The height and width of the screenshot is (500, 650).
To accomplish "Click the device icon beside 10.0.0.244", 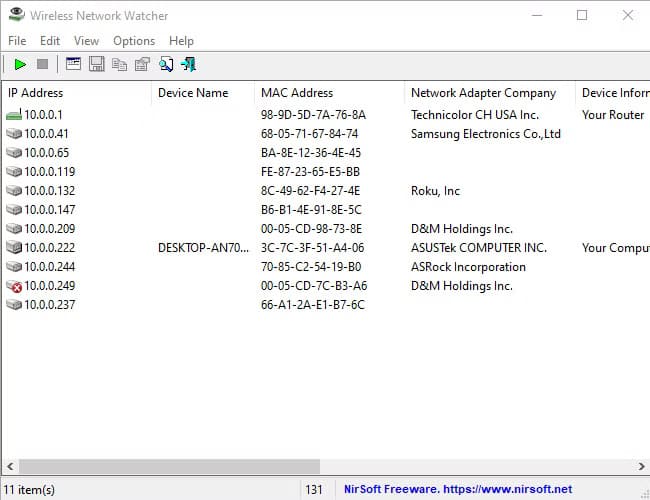I will (14, 267).
